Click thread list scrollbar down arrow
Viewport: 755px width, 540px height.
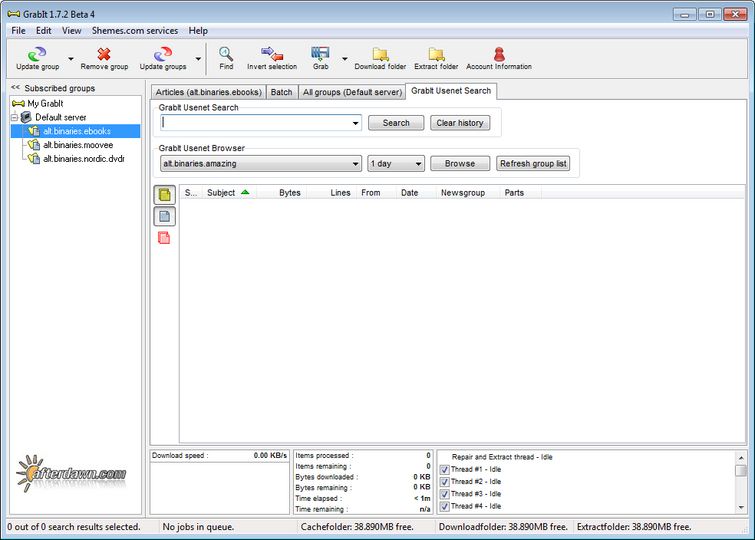tap(741, 507)
